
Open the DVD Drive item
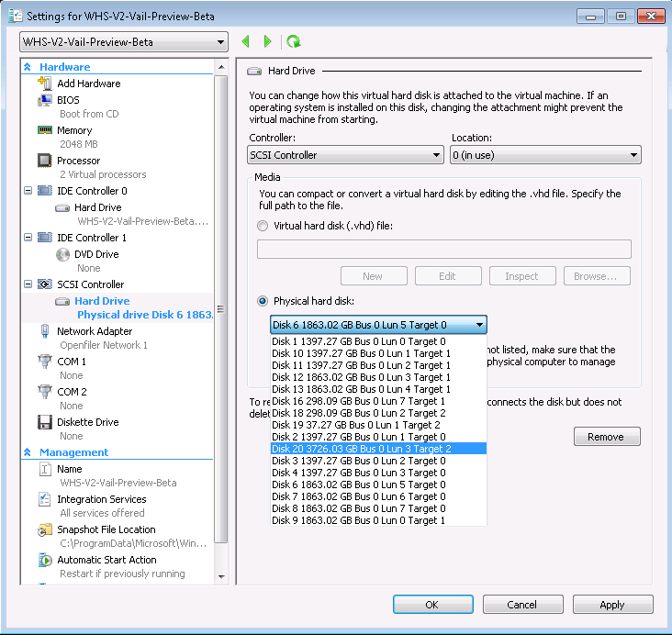point(95,254)
